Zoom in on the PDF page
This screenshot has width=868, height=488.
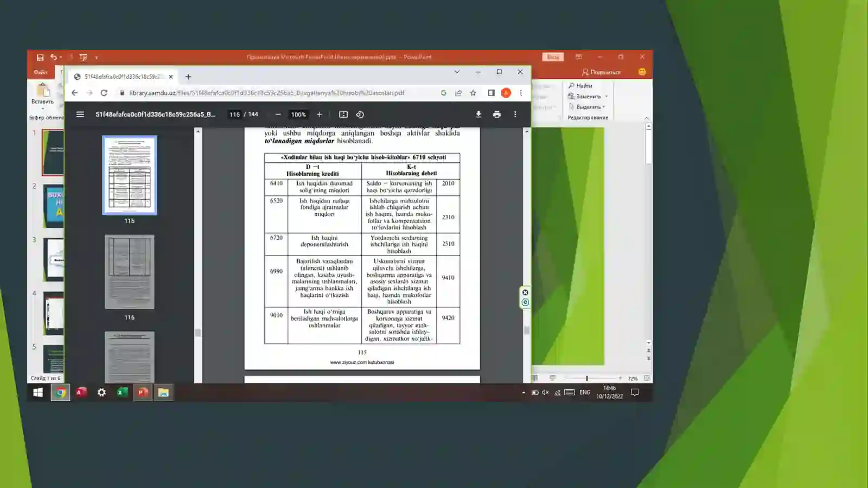pyautogui.click(x=320, y=115)
